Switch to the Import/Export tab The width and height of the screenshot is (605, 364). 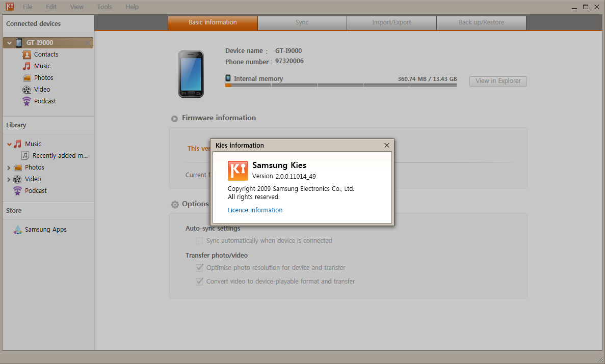coord(391,23)
